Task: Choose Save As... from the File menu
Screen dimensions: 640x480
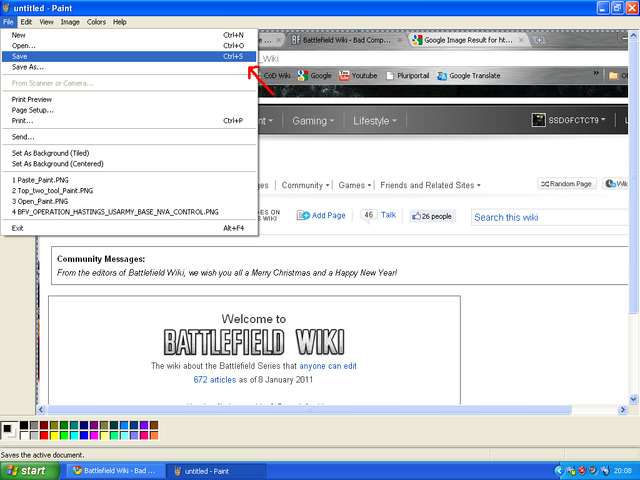Action: click(x=129, y=67)
